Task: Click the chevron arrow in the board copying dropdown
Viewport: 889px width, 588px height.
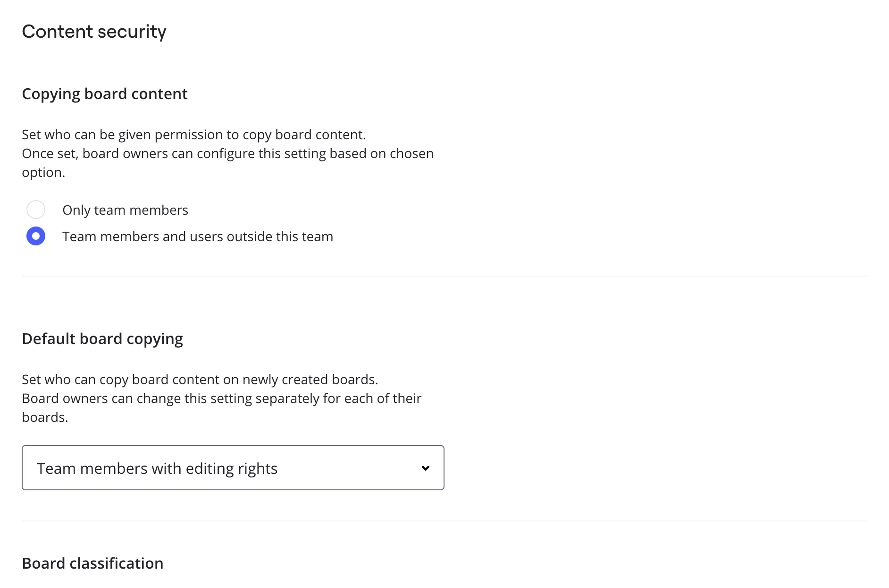Action: tap(426, 468)
